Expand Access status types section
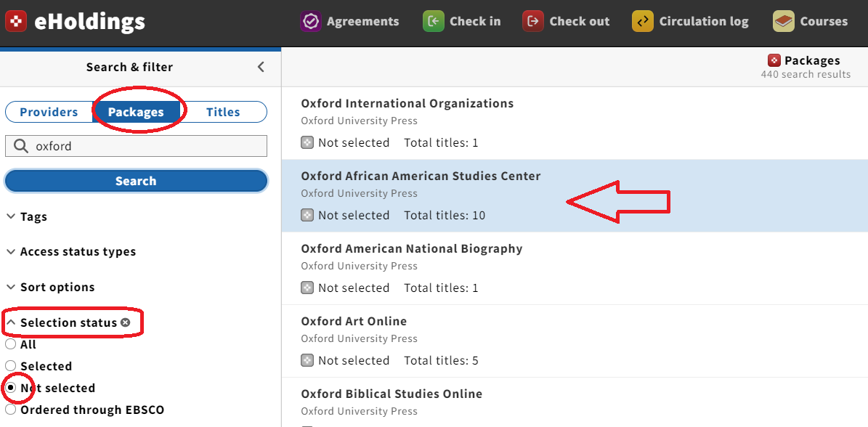 pos(71,252)
